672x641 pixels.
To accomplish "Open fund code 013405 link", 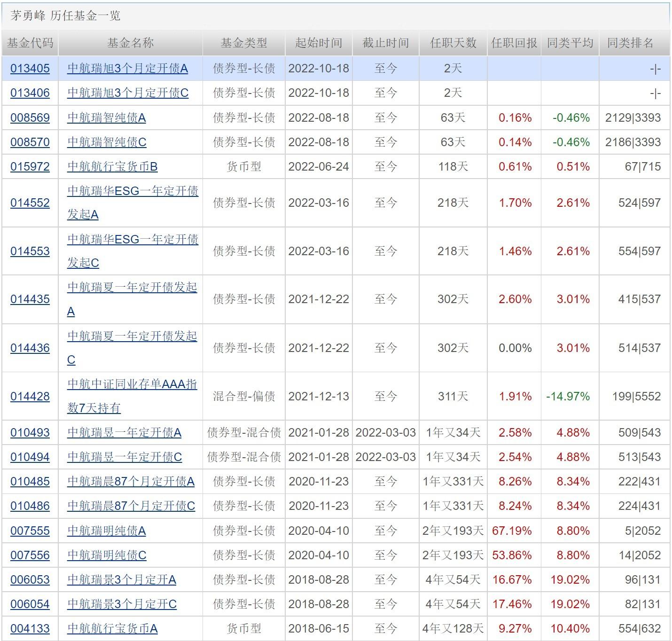I will click(x=30, y=69).
